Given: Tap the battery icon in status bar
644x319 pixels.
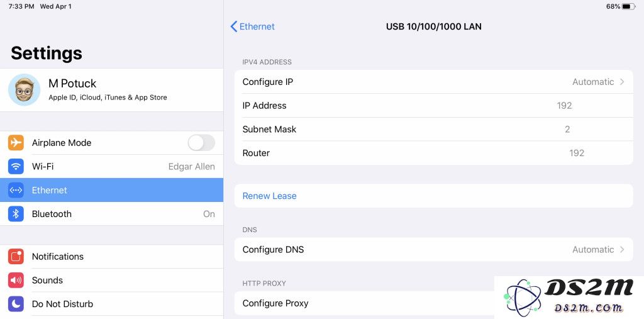Looking at the screenshot, I should tap(628, 6).
